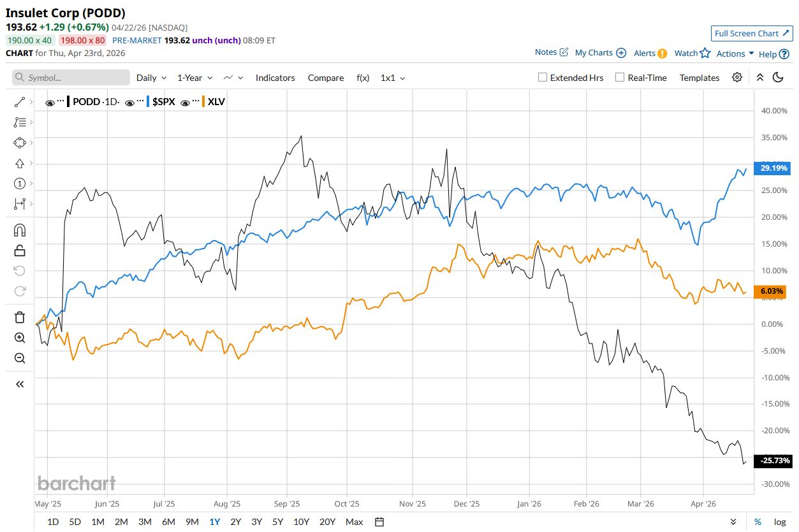Toggle visibility of the XLV series
Image resolution: width=799 pixels, height=532 pixels.
pyautogui.click(x=186, y=102)
